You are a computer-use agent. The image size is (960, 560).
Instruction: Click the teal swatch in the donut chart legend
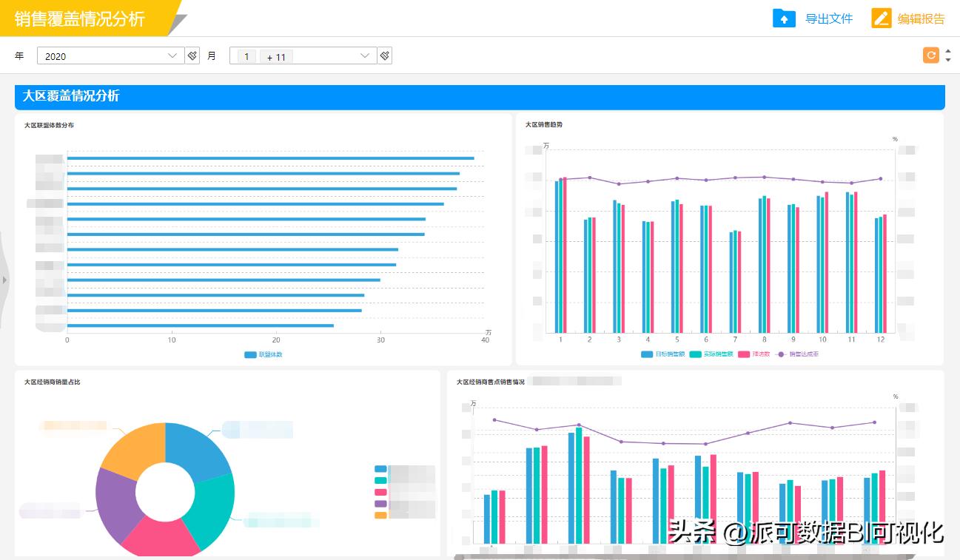[x=380, y=479]
